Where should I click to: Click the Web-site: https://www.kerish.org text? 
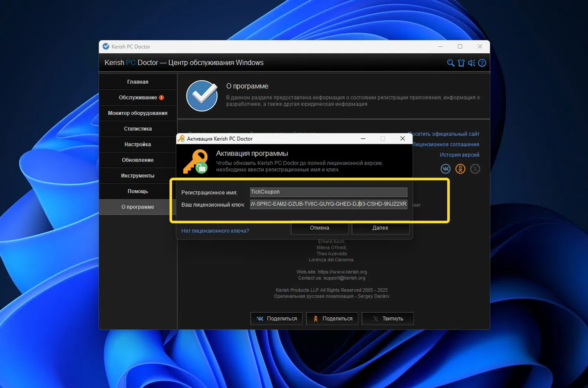[x=332, y=272]
